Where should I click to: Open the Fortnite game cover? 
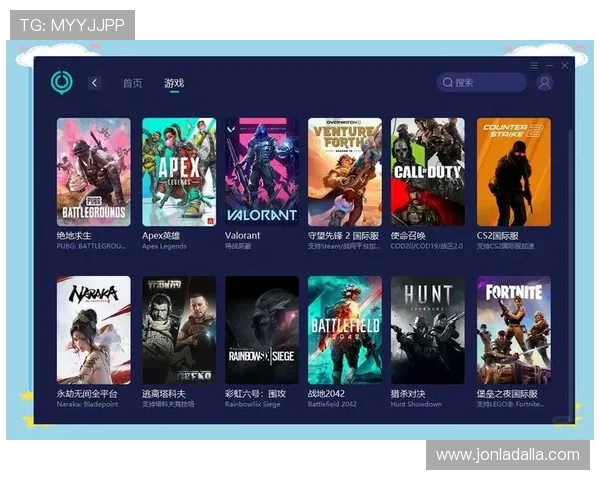[514, 330]
